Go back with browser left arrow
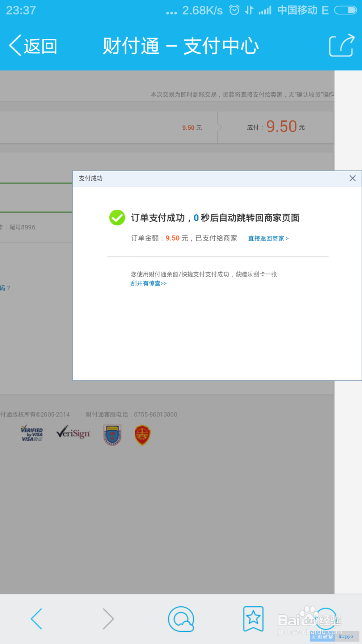 click(x=37, y=619)
